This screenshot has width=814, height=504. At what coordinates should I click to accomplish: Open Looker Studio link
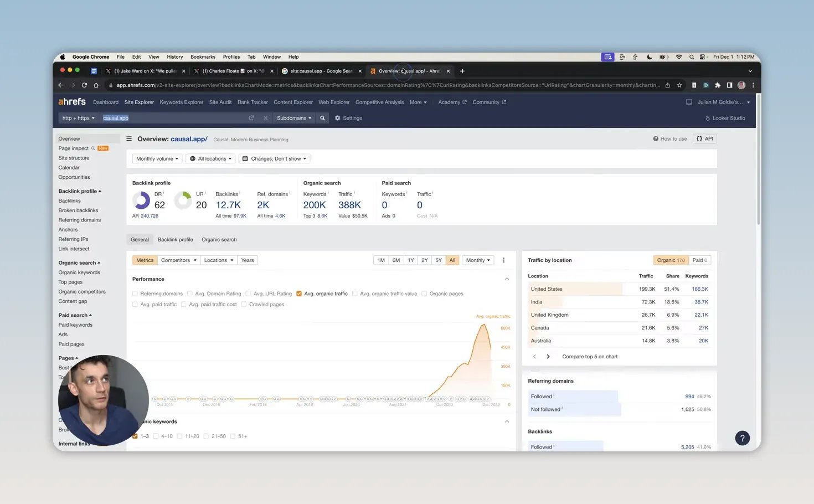[x=725, y=118]
